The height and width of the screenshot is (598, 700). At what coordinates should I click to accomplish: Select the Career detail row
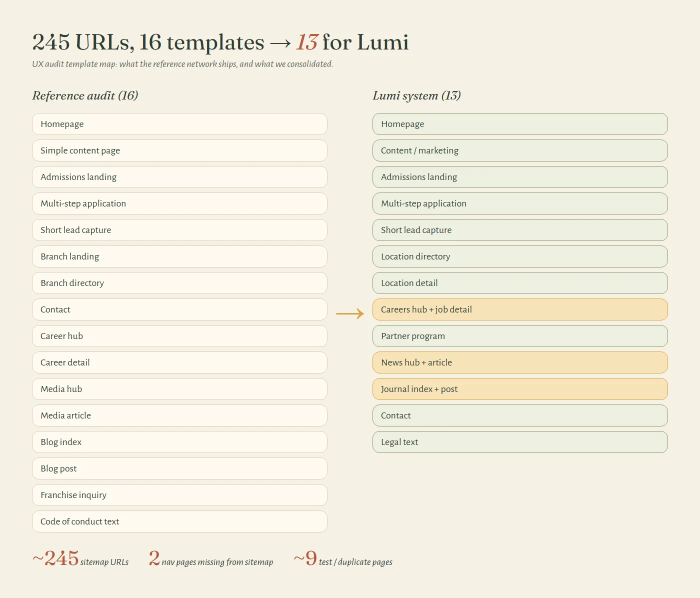(179, 362)
